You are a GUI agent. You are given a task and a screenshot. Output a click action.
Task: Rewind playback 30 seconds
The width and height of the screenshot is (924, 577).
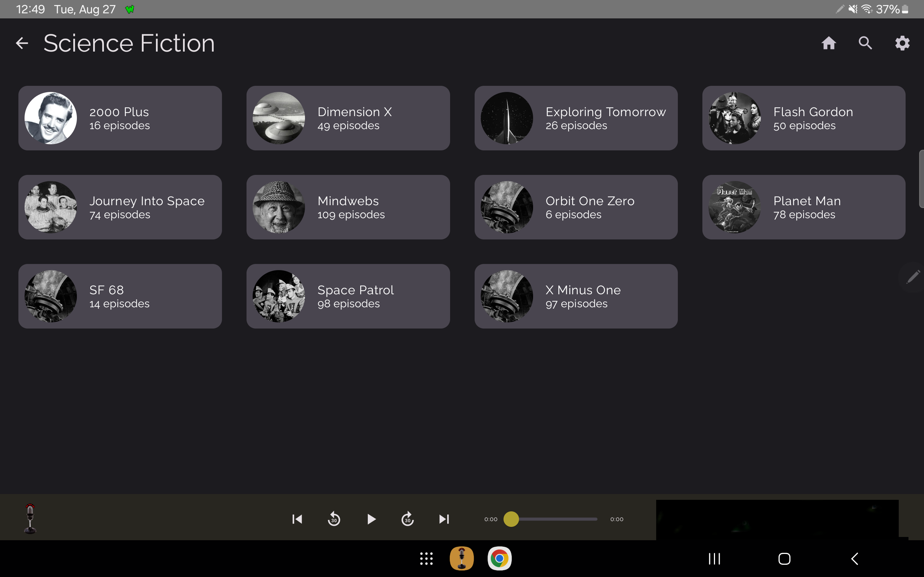[x=334, y=519]
